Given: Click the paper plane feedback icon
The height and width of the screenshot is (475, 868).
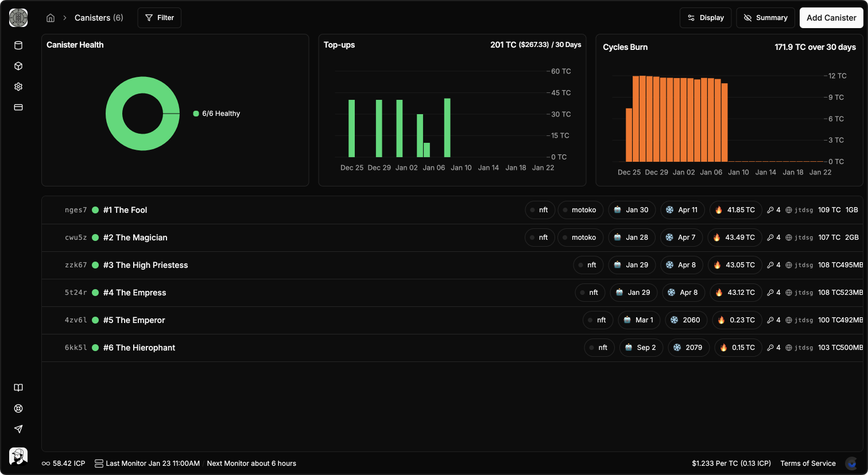Looking at the screenshot, I should [18, 429].
